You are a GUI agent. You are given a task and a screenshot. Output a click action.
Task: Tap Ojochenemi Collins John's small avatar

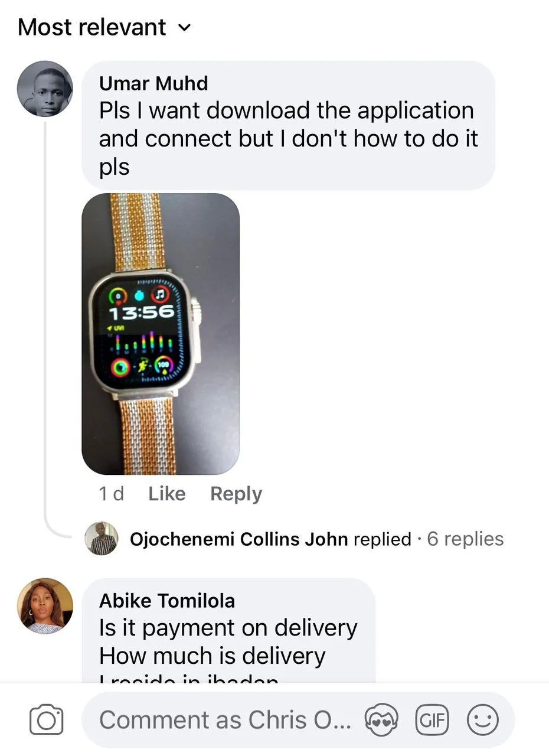[x=102, y=539]
